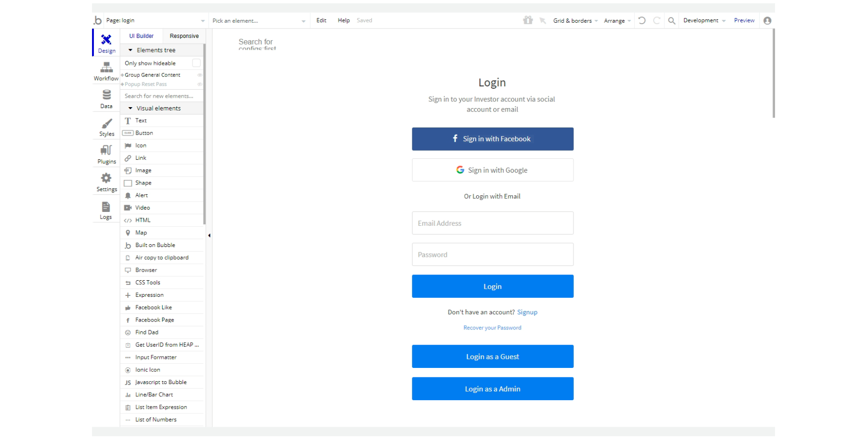Select the Alert visual element

click(x=162, y=195)
